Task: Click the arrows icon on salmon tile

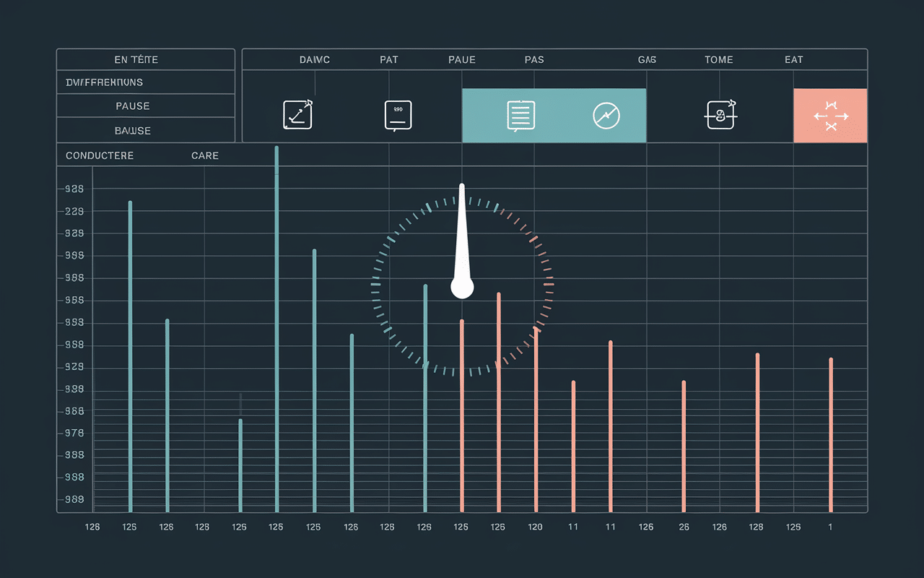Action: tap(830, 116)
